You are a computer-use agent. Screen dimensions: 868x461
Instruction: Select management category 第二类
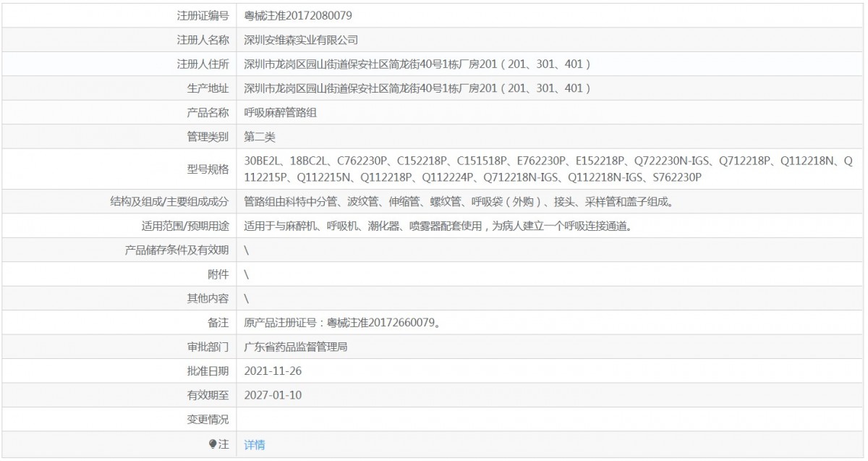point(260,136)
